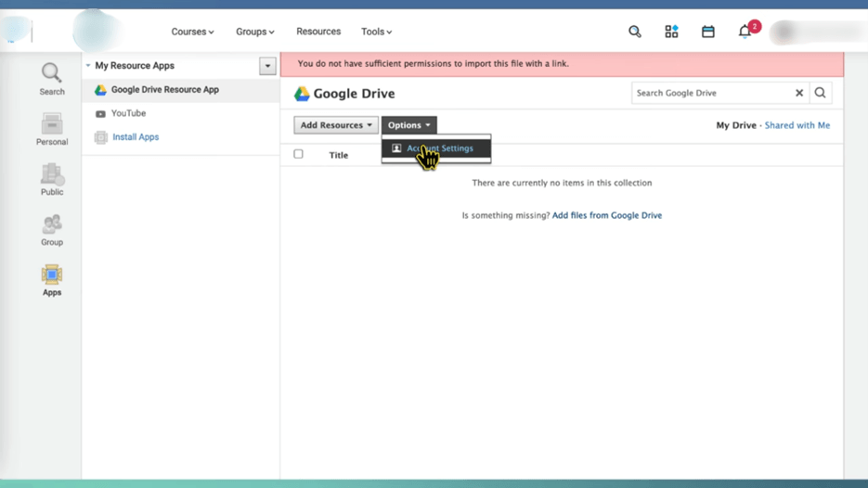Expand the Courses dropdown menu

[x=192, y=32]
